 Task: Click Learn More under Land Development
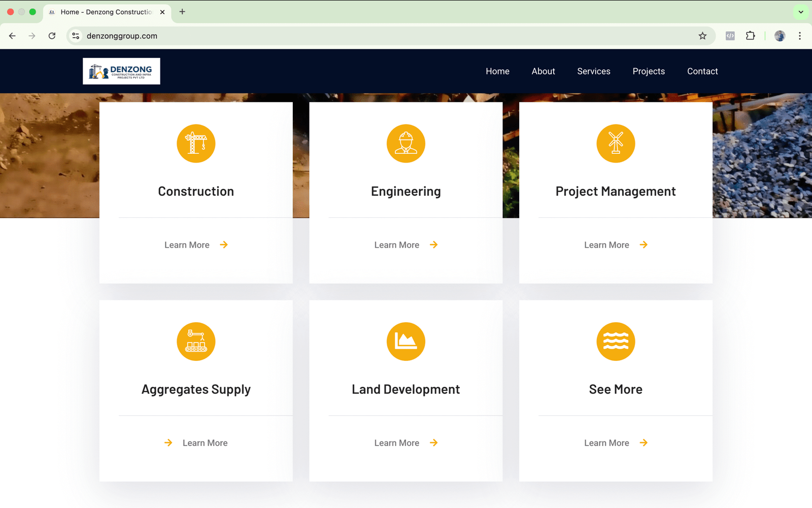pos(405,443)
